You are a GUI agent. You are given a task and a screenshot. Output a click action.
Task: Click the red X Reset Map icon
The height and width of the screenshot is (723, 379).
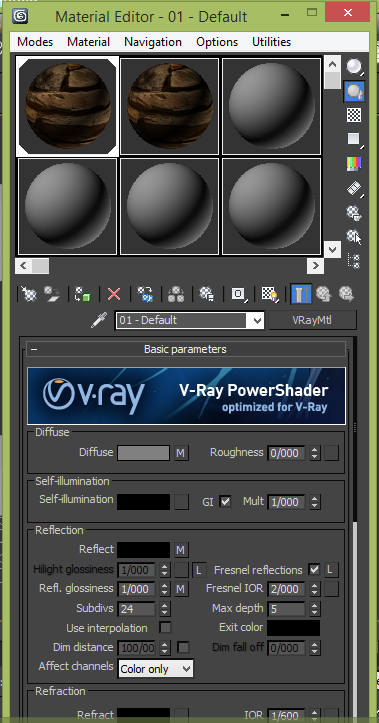113,294
